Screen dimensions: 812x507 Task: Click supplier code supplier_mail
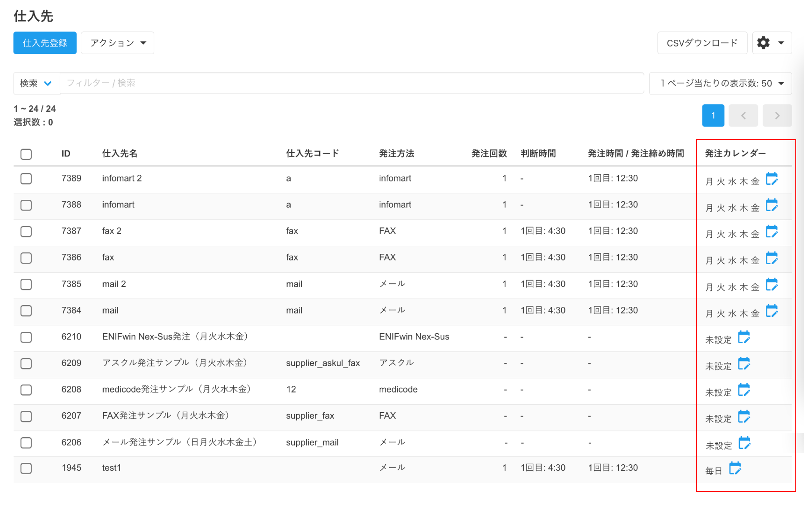coord(312,443)
